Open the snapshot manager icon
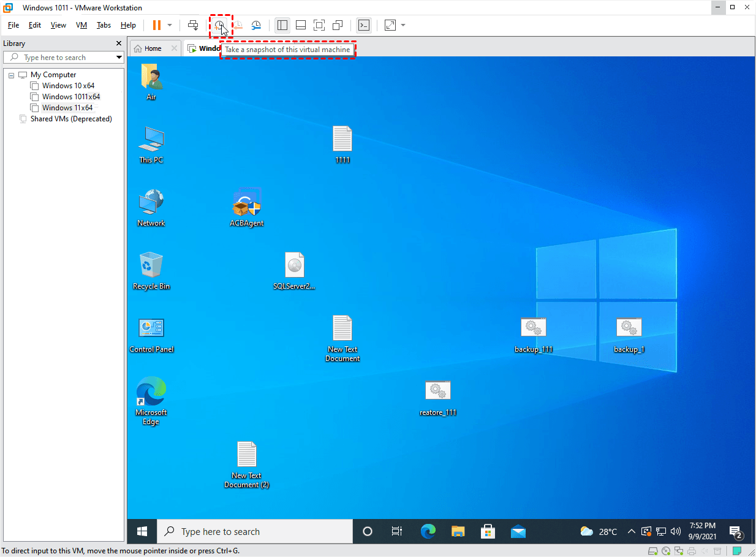Viewport: 756px width, 557px height. pyautogui.click(x=257, y=25)
